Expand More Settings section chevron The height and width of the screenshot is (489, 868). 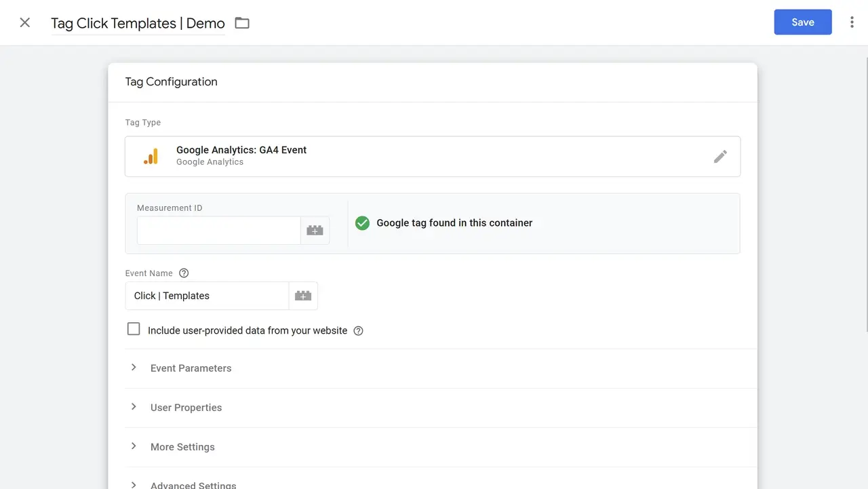(134, 446)
